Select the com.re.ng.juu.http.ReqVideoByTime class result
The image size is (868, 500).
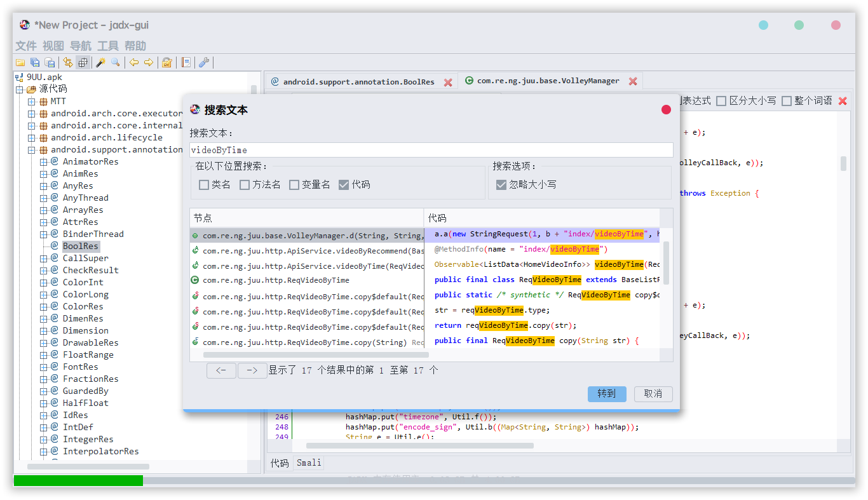tap(307, 280)
